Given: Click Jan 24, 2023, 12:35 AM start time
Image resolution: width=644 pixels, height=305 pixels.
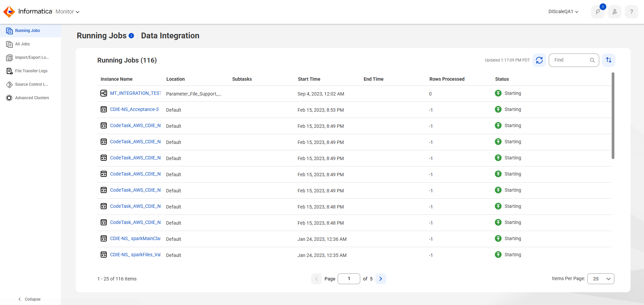Looking at the screenshot, I should pyautogui.click(x=322, y=255).
